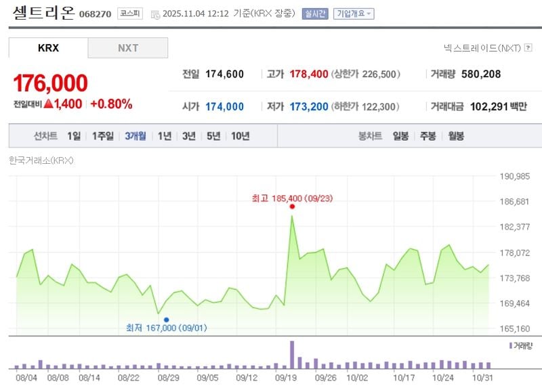Show the 일봉 daily candle chart

point(400,136)
